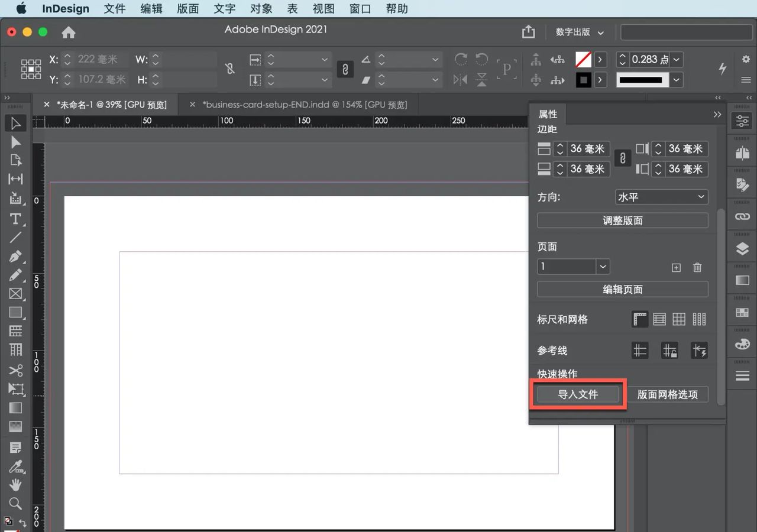The height and width of the screenshot is (532, 757).
Task: Toggle the lock guides option under 参考线
Action: [669, 351]
